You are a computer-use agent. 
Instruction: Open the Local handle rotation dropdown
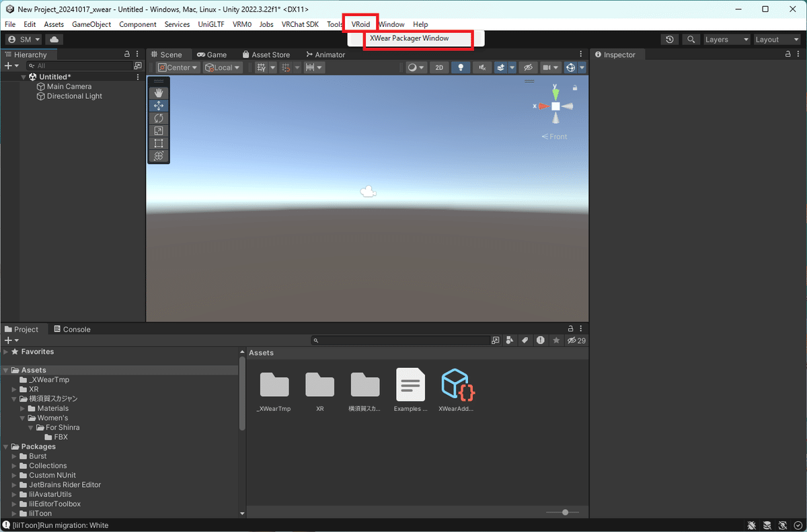(223, 67)
